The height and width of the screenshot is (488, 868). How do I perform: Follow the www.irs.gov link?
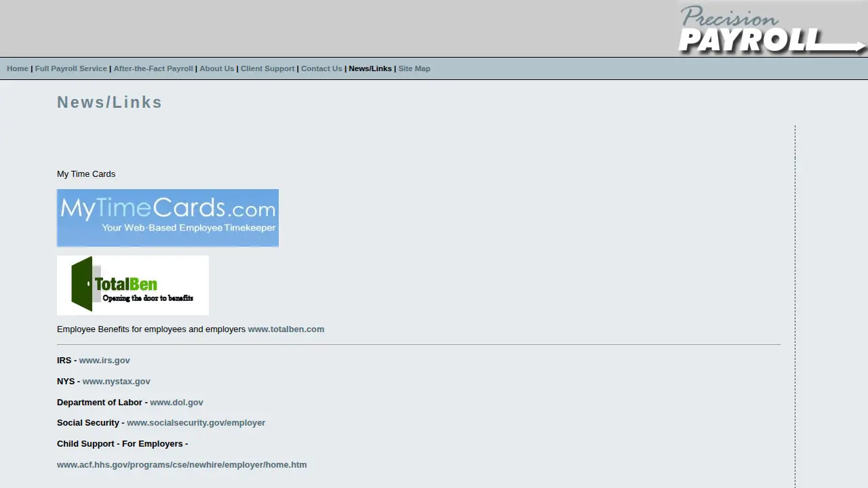104,361
